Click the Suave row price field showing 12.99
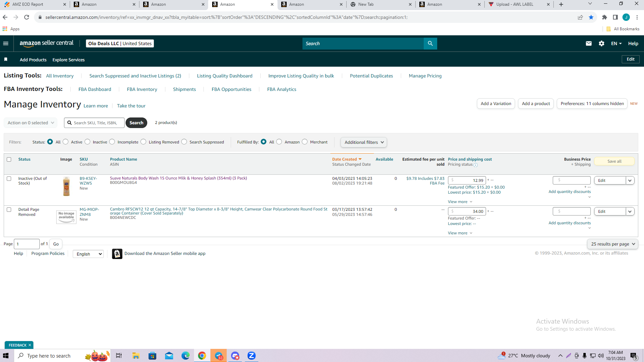The width and height of the screenshot is (644, 362). [x=467, y=180]
